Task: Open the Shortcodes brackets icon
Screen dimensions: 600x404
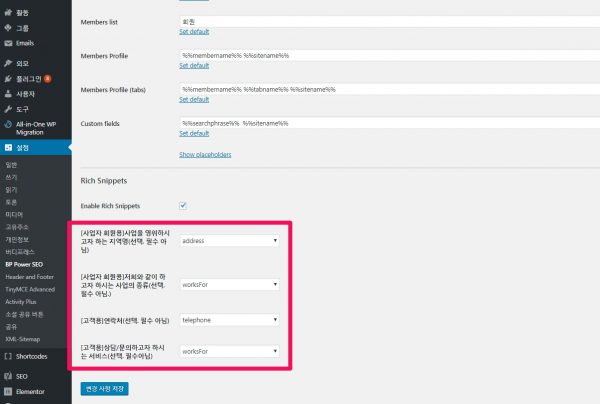Action: click(x=8, y=356)
